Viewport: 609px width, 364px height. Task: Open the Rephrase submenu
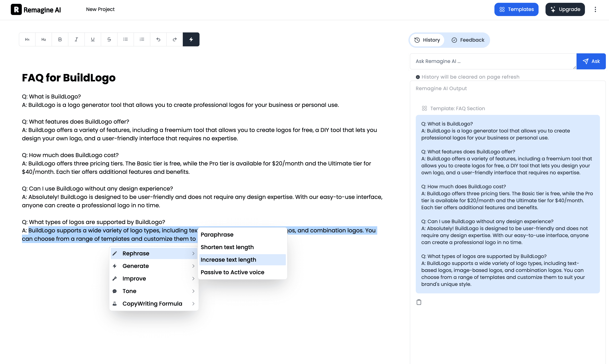pos(154,254)
